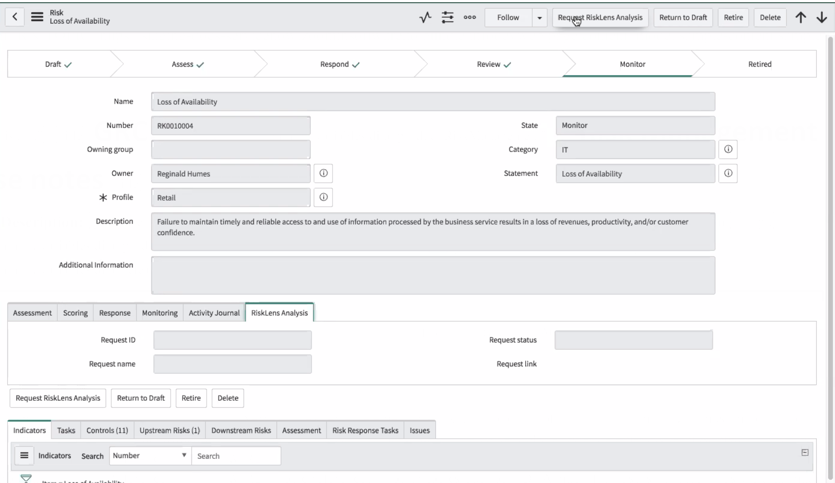Open the Tasks related list tab
Screen dimensions: 835x483
pyautogui.click(x=66, y=430)
